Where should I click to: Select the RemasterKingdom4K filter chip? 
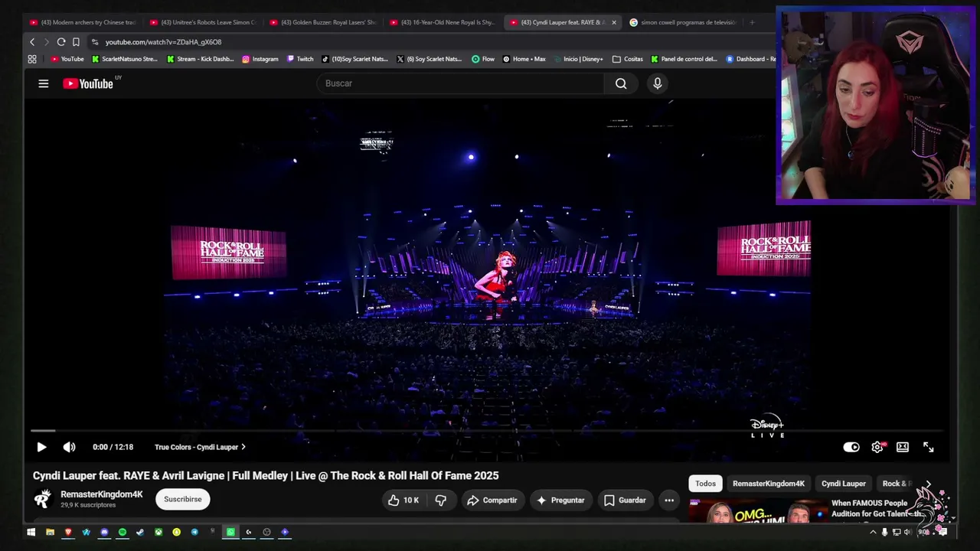click(x=769, y=484)
